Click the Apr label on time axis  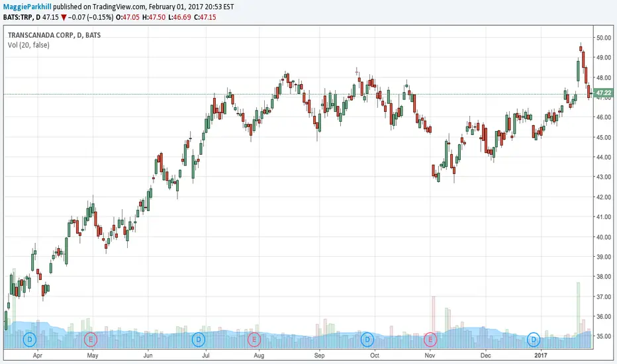(37, 356)
